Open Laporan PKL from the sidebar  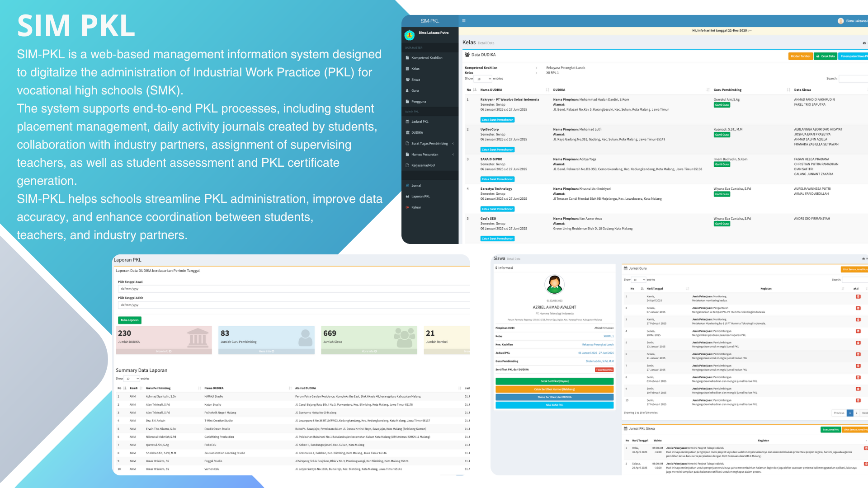point(420,197)
